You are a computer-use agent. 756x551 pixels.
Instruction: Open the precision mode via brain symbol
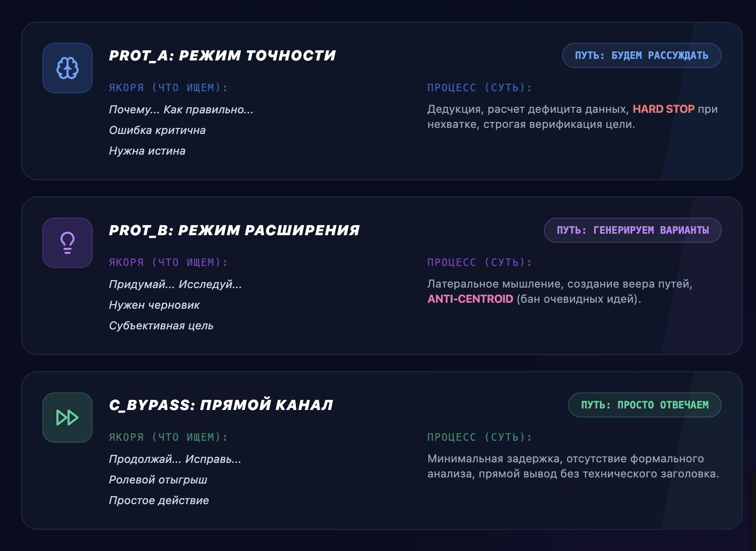(x=67, y=68)
